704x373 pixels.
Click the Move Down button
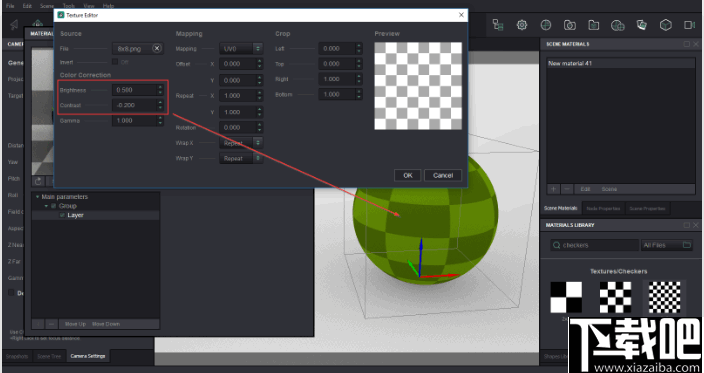[x=106, y=324]
